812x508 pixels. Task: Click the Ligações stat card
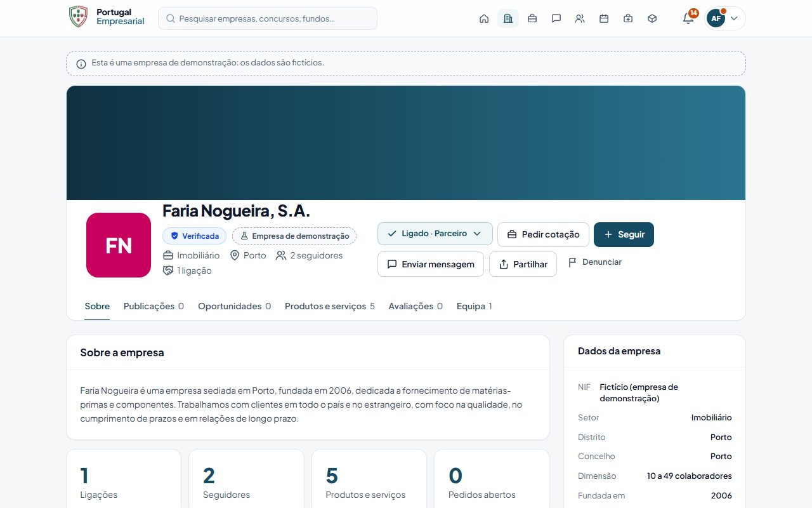(124, 479)
